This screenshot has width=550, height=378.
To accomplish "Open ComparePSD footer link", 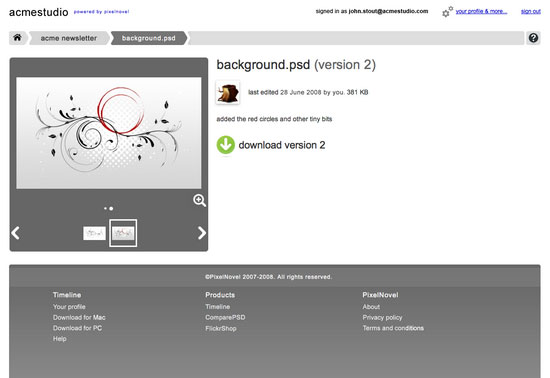I will (225, 317).
